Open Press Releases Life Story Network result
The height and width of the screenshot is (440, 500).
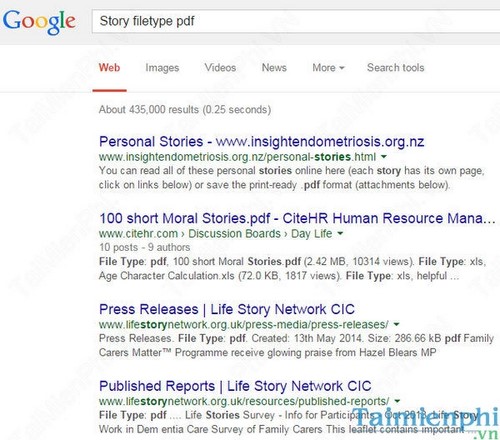point(227,309)
